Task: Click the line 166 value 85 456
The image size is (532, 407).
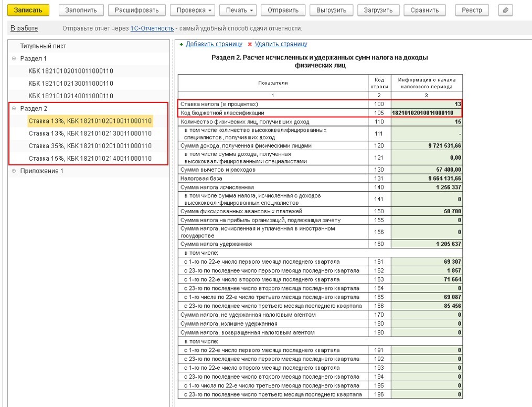Action: coord(427,306)
